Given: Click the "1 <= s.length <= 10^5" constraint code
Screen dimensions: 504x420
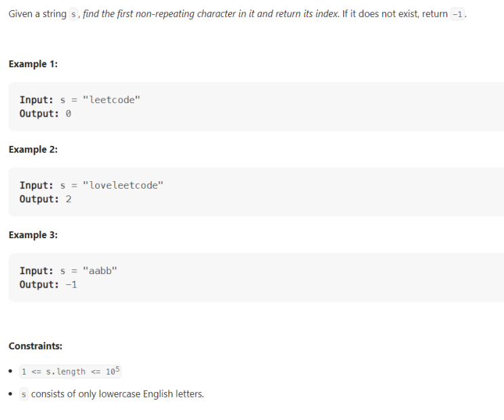Looking at the screenshot, I should (x=71, y=371).
